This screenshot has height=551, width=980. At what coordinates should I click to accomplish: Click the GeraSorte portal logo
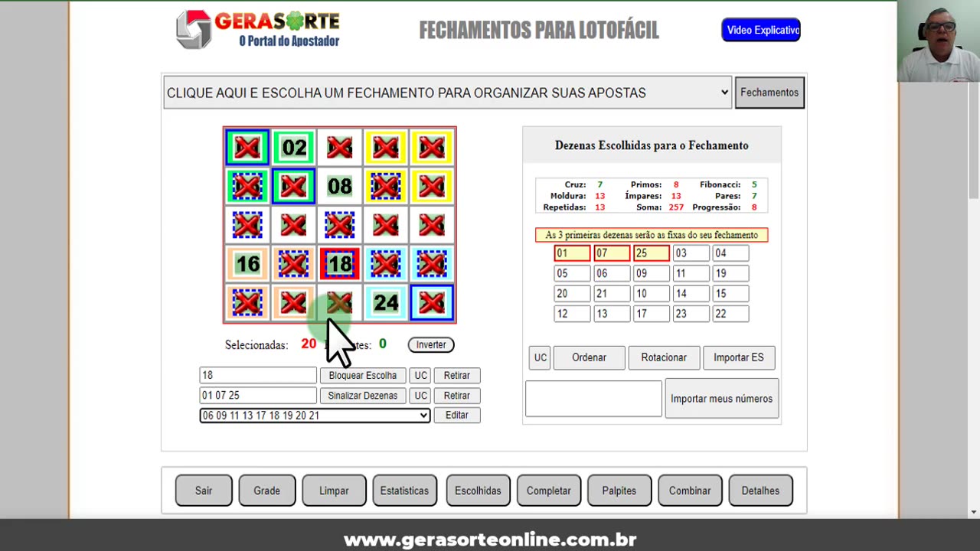(x=258, y=29)
